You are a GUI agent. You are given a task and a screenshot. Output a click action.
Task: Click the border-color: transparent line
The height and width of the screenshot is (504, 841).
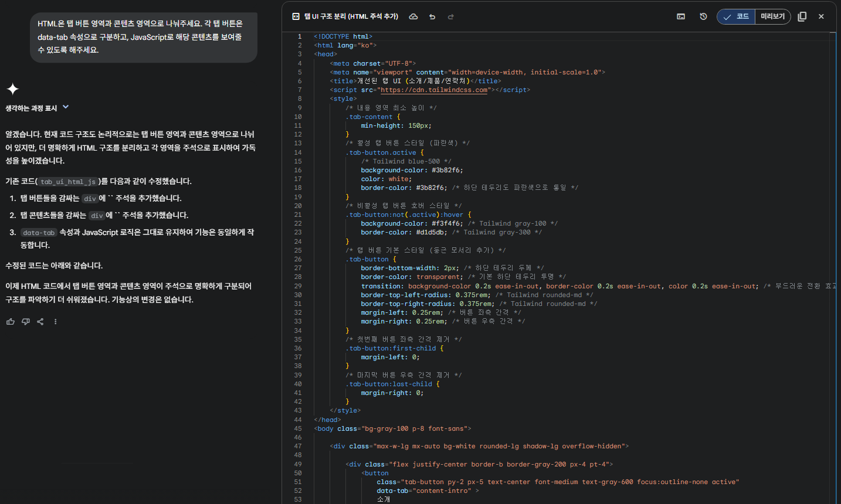463,277
